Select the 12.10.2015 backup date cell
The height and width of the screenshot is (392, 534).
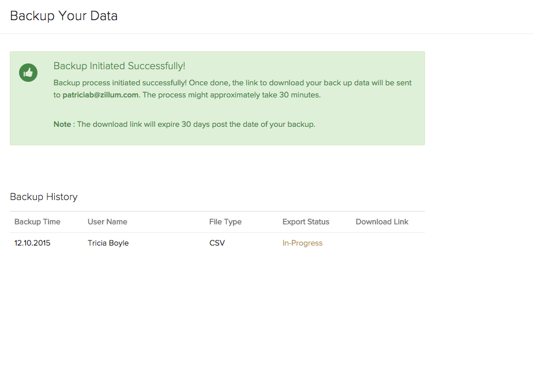click(32, 243)
